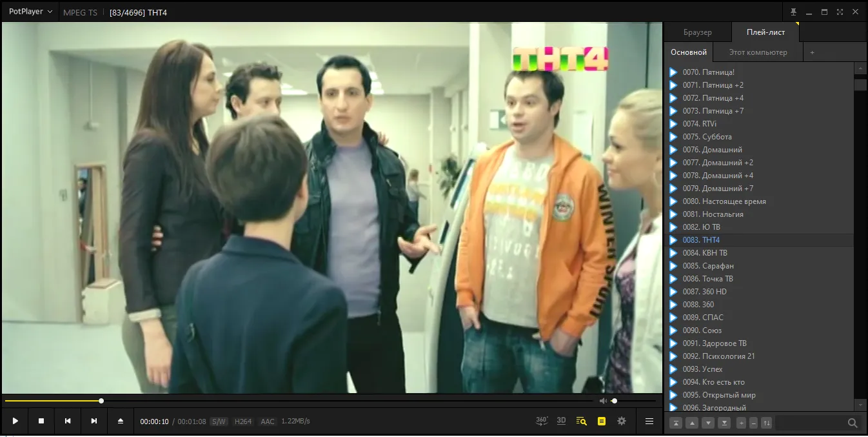Click the speaker mute icon

coord(603,401)
